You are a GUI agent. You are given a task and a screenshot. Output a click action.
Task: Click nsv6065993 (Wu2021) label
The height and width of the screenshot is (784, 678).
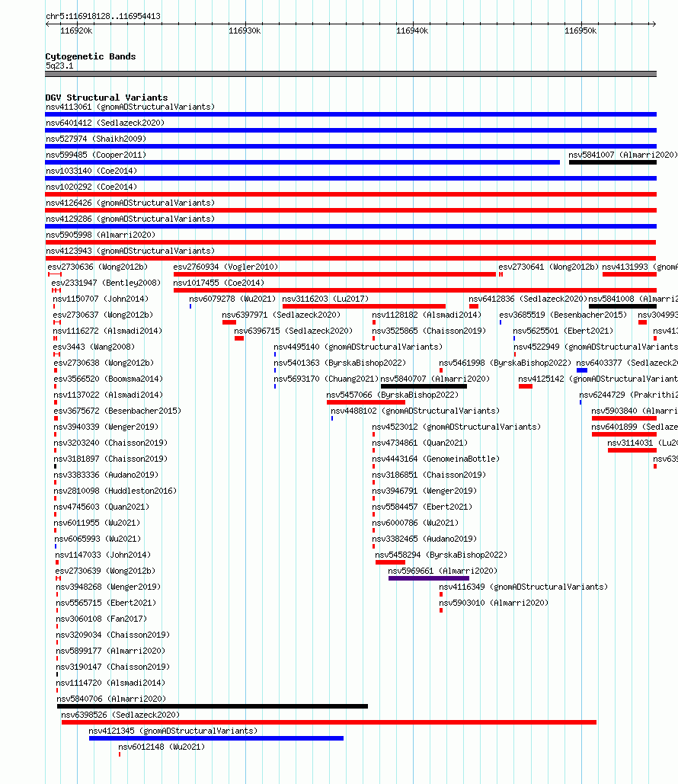coord(98,539)
